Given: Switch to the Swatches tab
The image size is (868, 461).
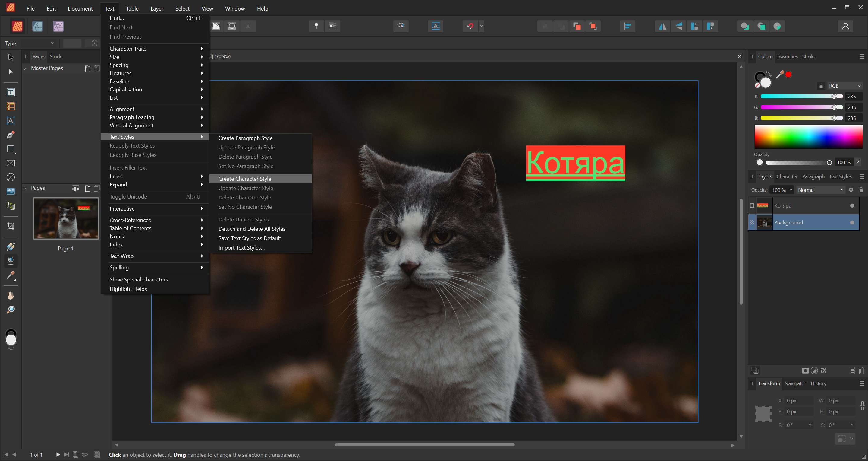Looking at the screenshot, I should click(x=787, y=56).
